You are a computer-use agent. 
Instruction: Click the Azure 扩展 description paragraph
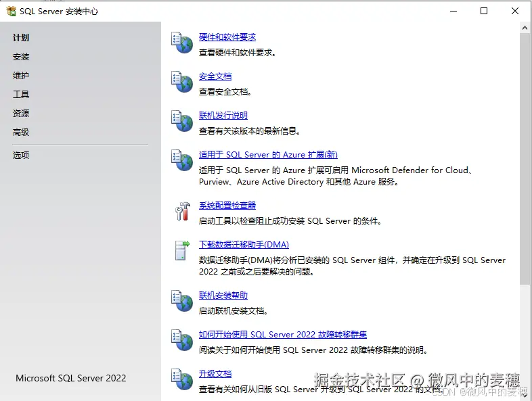(335, 176)
